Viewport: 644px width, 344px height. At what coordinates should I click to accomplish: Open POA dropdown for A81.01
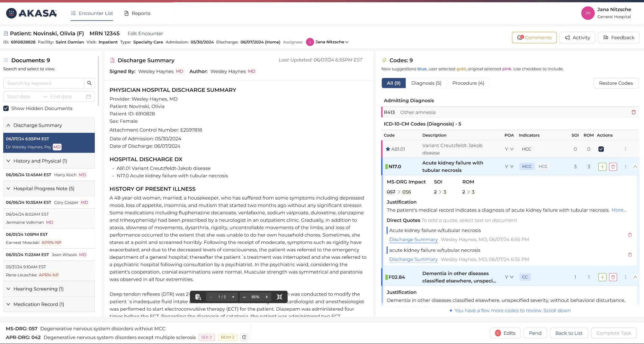click(509, 149)
